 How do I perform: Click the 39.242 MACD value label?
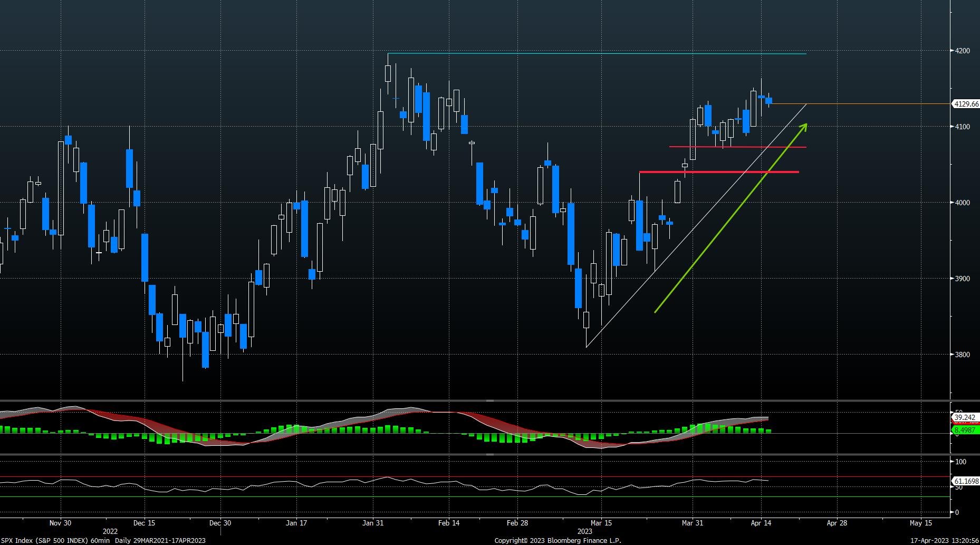point(964,417)
